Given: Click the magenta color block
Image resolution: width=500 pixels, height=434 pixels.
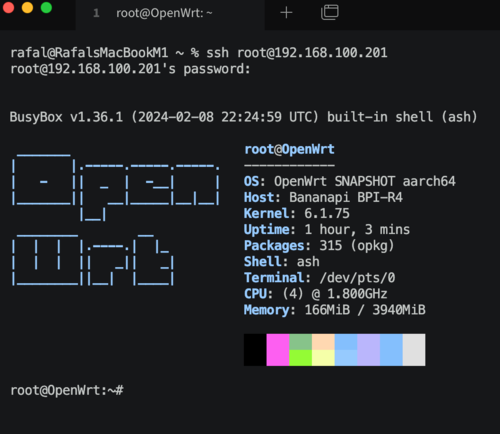Looking at the screenshot, I should [x=278, y=350].
